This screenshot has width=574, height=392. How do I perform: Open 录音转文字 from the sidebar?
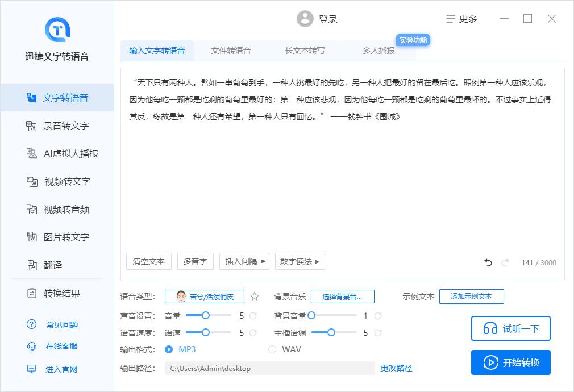pyautogui.click(x=64, y=126)
